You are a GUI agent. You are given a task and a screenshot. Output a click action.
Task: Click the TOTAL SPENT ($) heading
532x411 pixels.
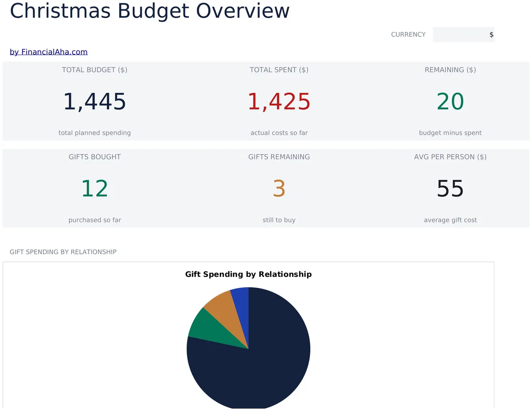[x=279, y=70]
